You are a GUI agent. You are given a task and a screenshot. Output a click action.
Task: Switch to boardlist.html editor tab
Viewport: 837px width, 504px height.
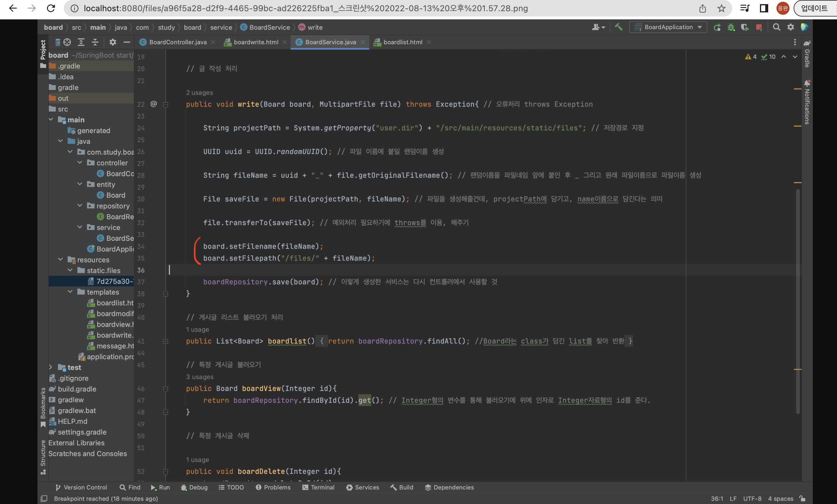pyautogui.click(x=402, y=42)
